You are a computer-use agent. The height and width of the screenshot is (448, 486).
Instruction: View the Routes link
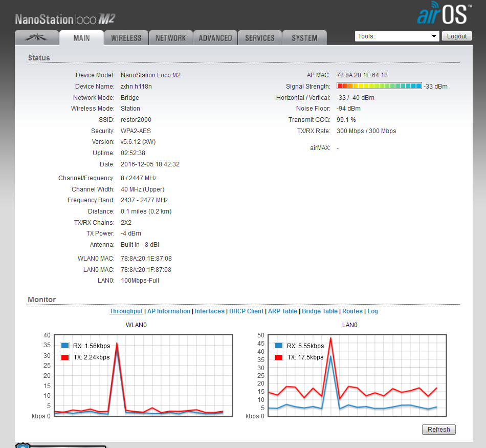coord(352,311)
